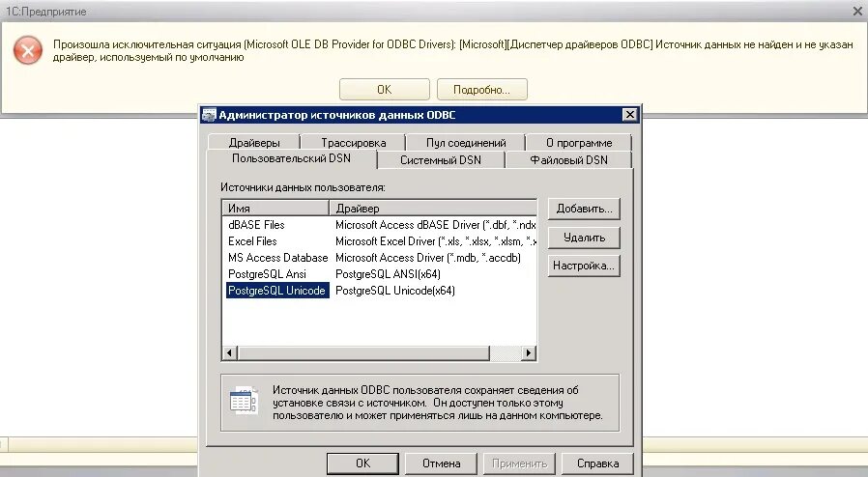The width and height of the screenshot is (868, 477).
Task: Open the Настройка... dialog
Action: pos(584,266)
